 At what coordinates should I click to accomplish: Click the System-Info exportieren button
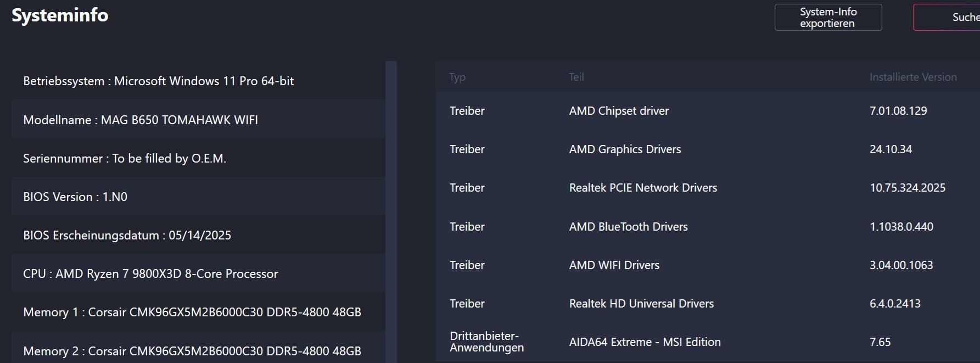click(x=828, y=18)
